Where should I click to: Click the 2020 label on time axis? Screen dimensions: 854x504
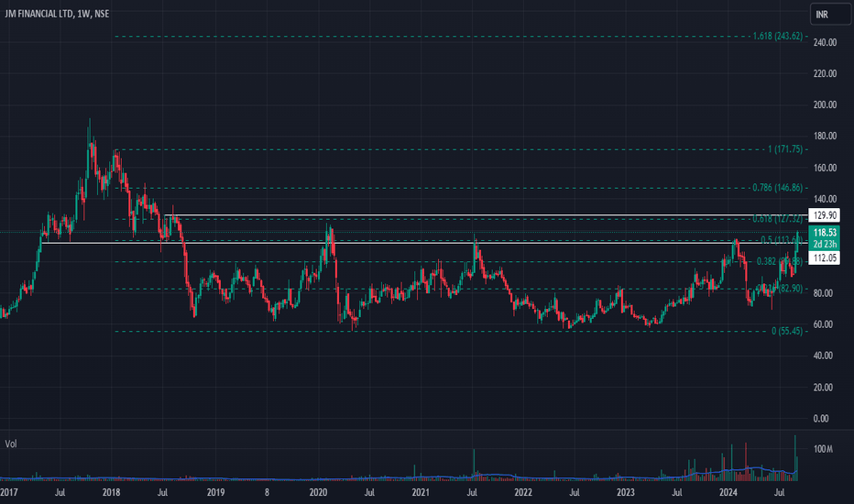pyautogui.click(x=318, y=493)
